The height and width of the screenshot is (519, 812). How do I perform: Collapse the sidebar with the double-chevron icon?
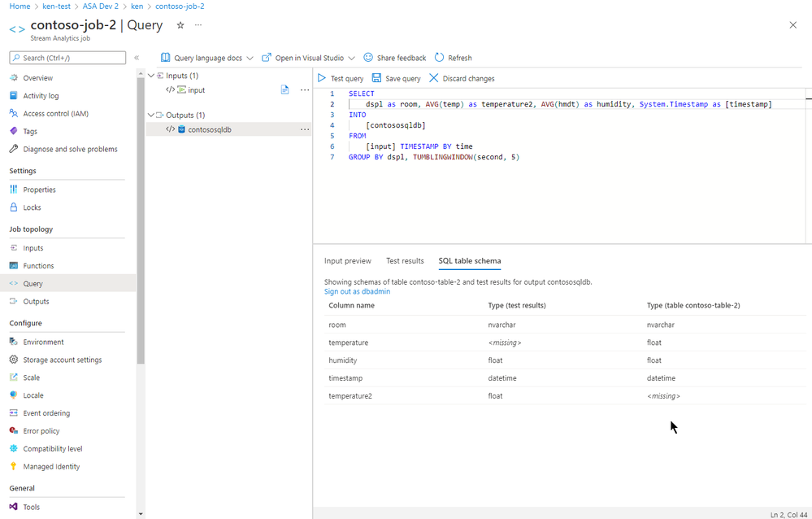(x=137, y=58)
